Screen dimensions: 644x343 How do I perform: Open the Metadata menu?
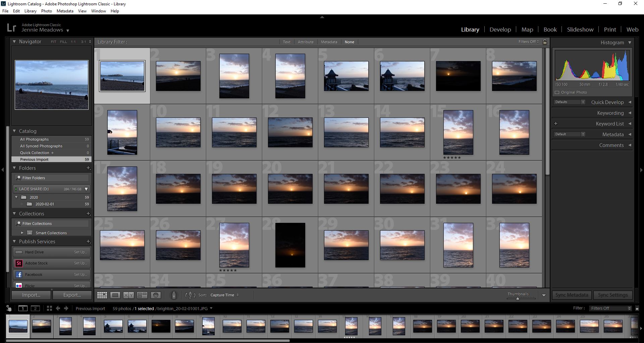tap(65, 11)
